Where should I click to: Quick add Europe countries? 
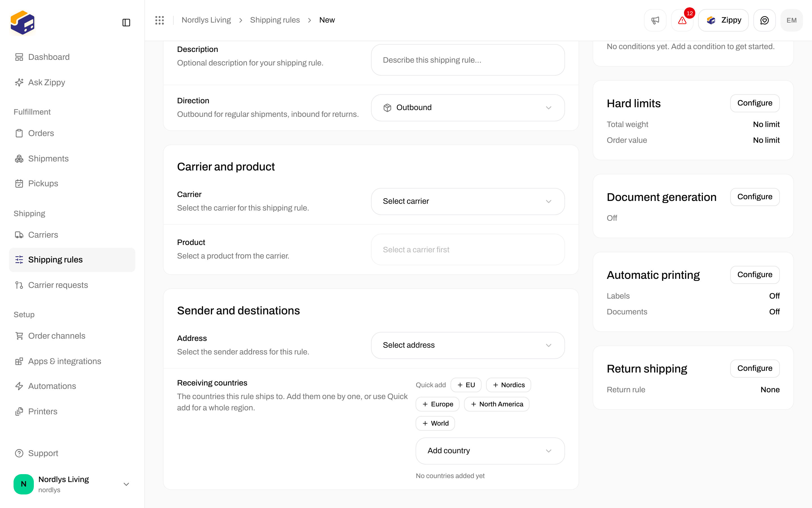tap(438, 404)
